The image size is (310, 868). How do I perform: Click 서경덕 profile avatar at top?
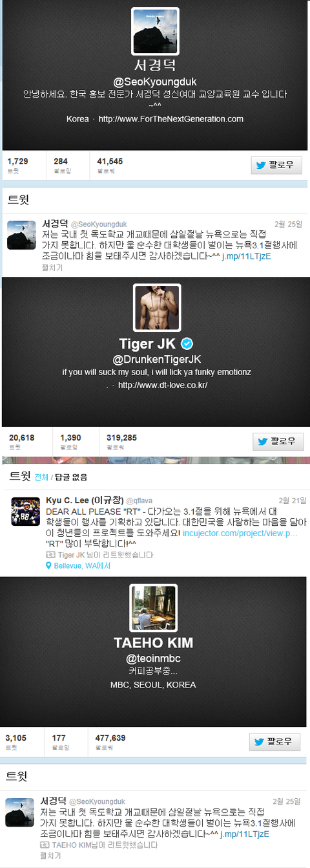tap(155, 30)
